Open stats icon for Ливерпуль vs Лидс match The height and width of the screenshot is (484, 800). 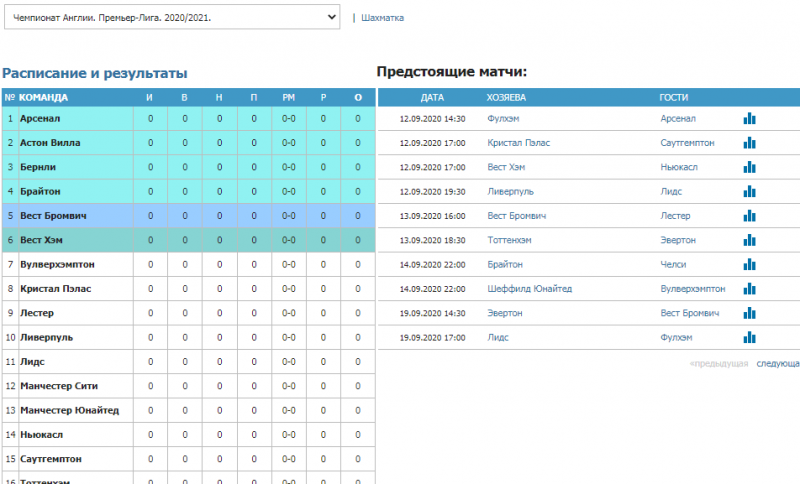tap(749, 192)
